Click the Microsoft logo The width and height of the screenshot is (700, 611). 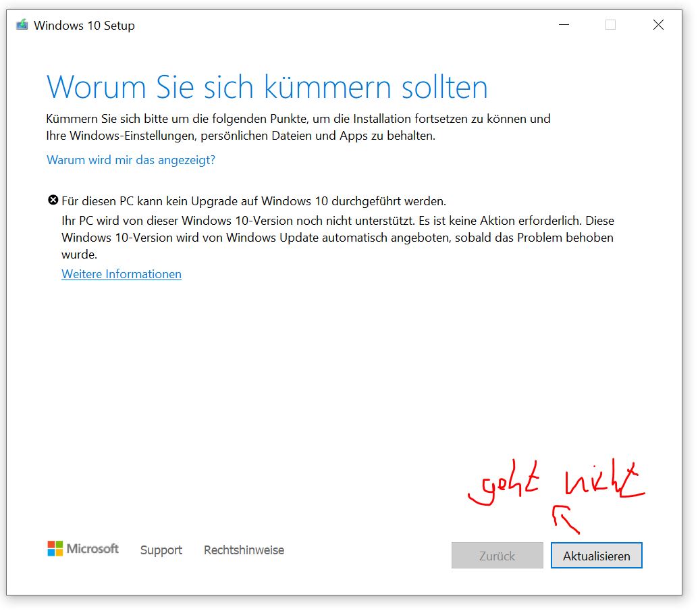point(83,548)
